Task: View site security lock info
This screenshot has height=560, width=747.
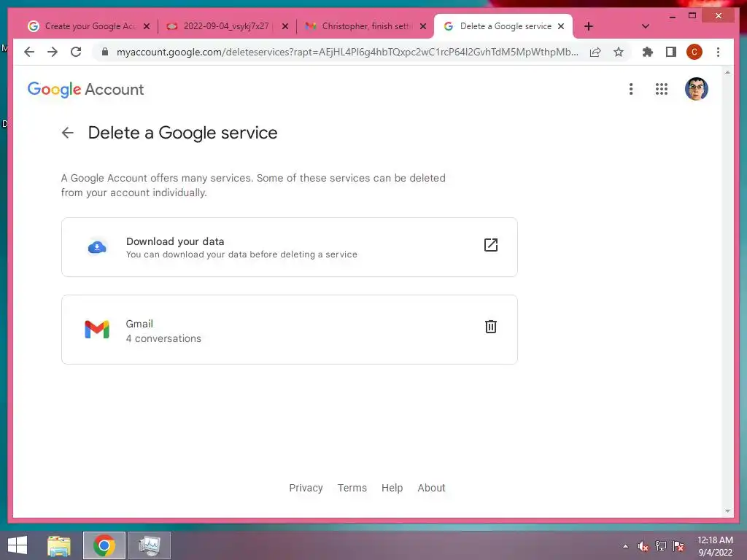Action: tap(105, 52)
